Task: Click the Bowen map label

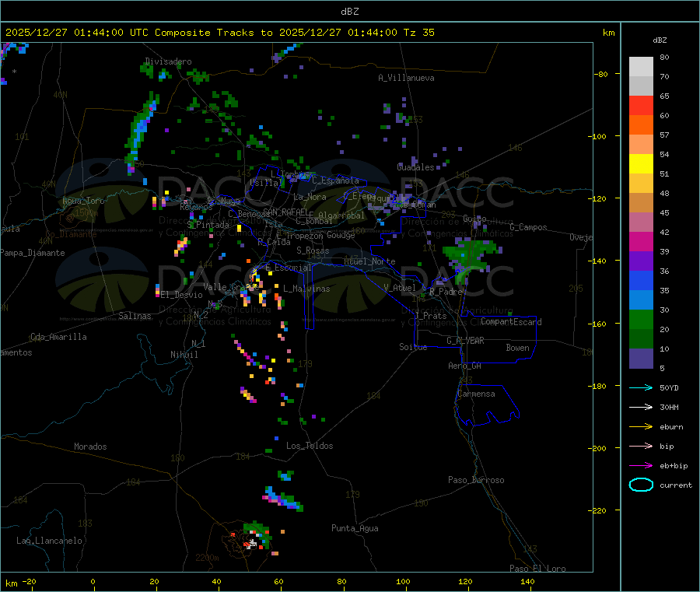Action: point(518,348)
